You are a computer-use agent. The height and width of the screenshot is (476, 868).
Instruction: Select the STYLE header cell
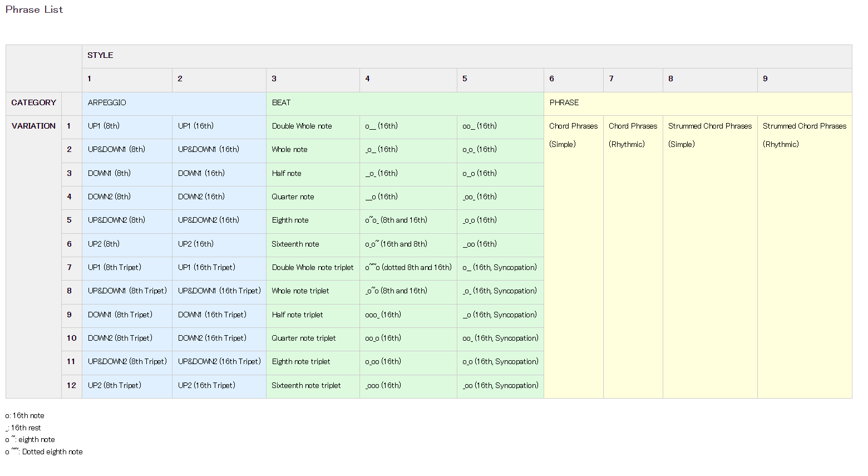467,56
